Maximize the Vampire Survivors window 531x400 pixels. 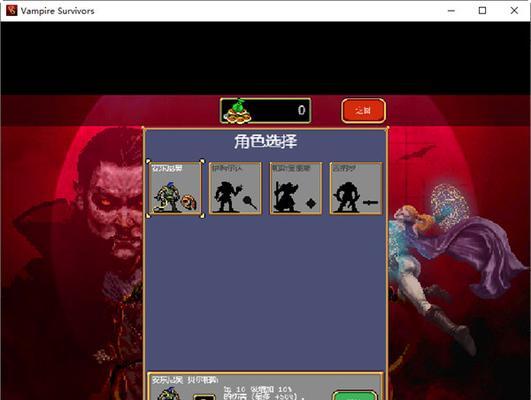(x=482, y=10)
